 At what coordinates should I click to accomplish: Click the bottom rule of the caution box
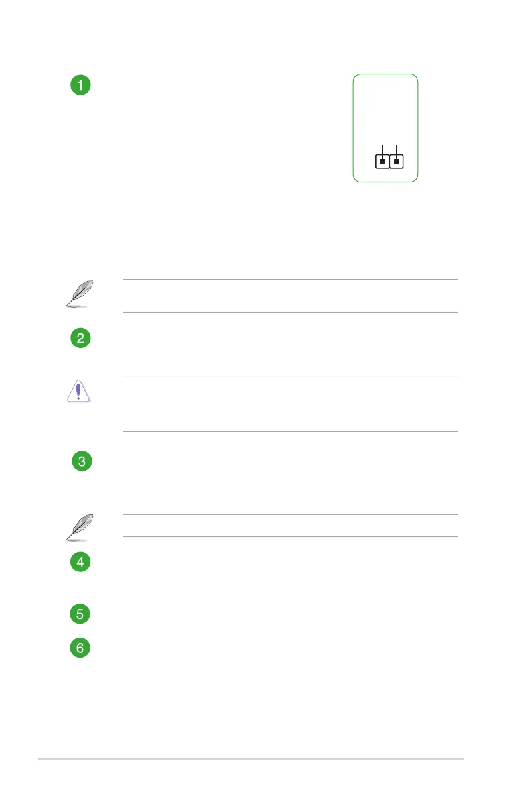click(x=291, y=431)
